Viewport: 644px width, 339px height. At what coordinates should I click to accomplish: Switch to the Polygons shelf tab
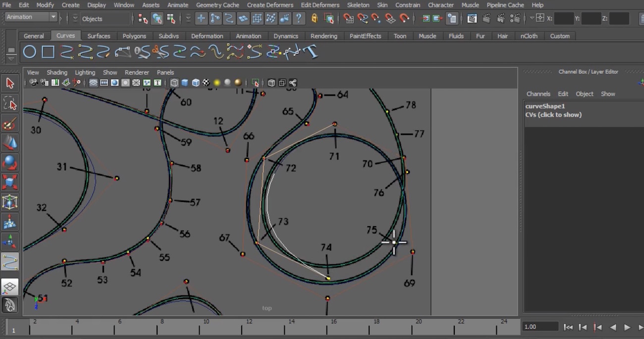(x=134, y=36)
